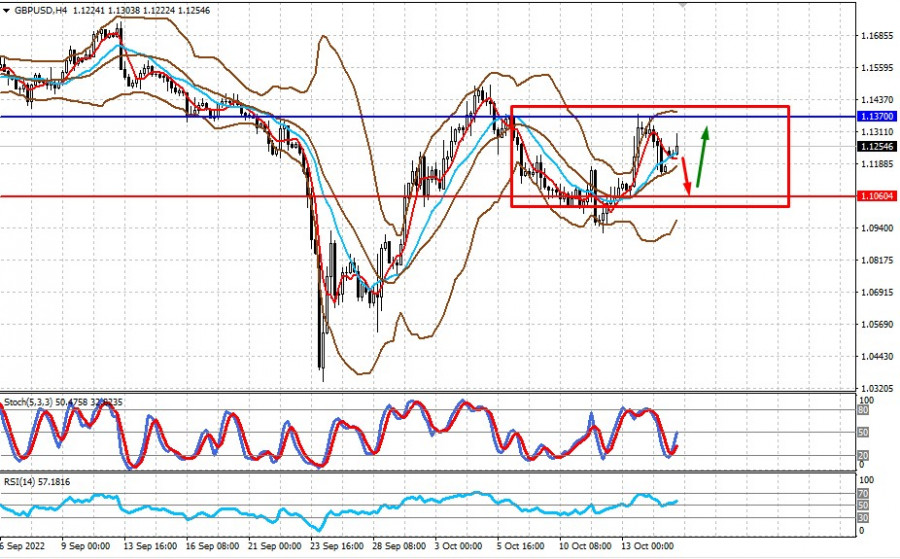Click the 13 Oct 00:00 time label
Image resolution: width=900 pixels, height=559 pixels.
click(647, 546)
